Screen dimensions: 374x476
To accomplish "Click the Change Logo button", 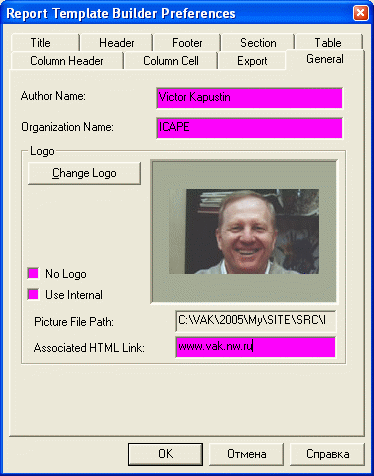I will (x=84, y=173).
